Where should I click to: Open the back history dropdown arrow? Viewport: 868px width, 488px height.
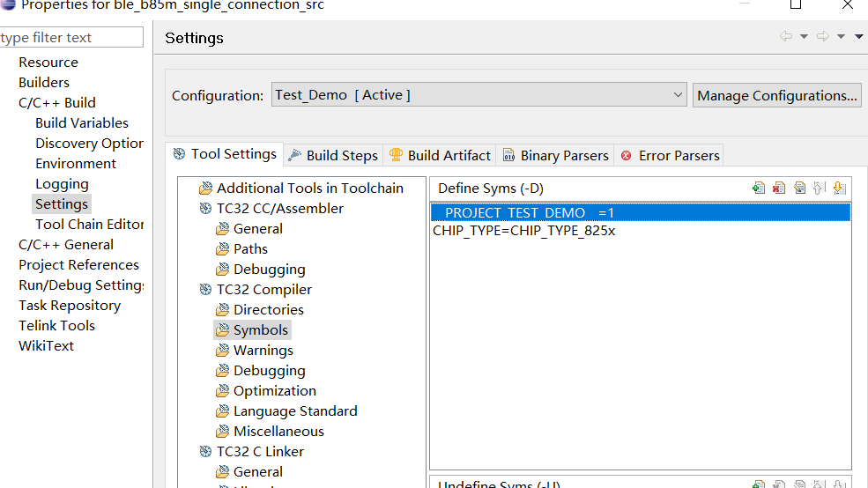[x=804, y=37]
